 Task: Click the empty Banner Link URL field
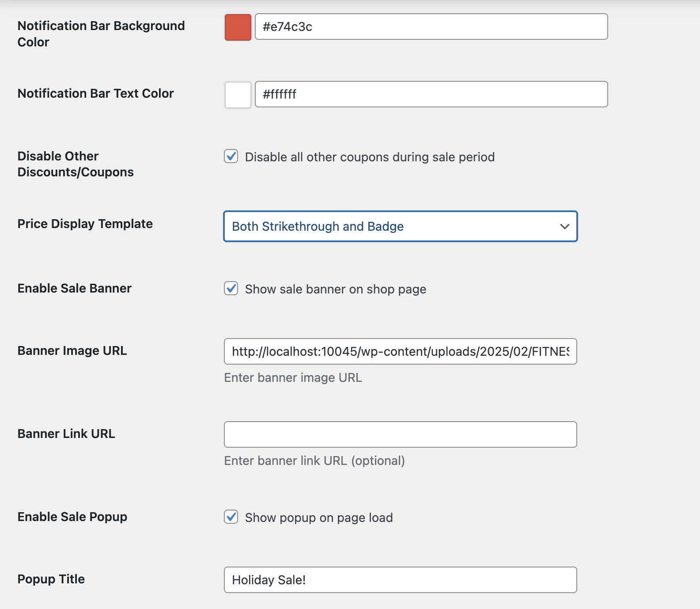[x=400, y=434]
